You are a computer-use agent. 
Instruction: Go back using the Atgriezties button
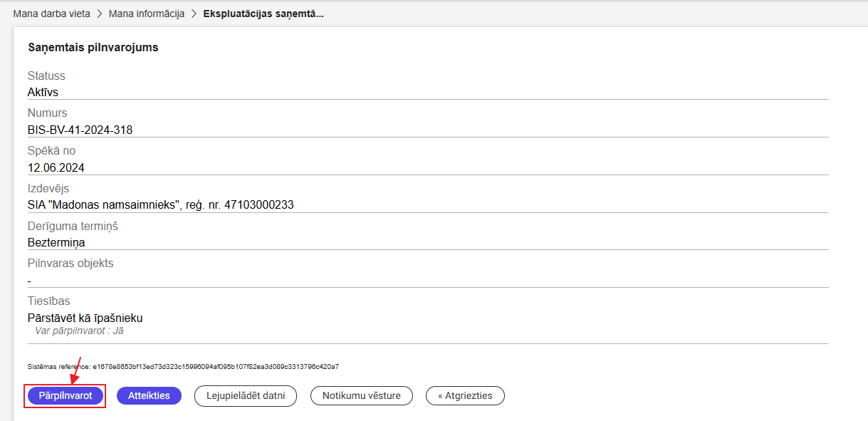coord(465,395)
